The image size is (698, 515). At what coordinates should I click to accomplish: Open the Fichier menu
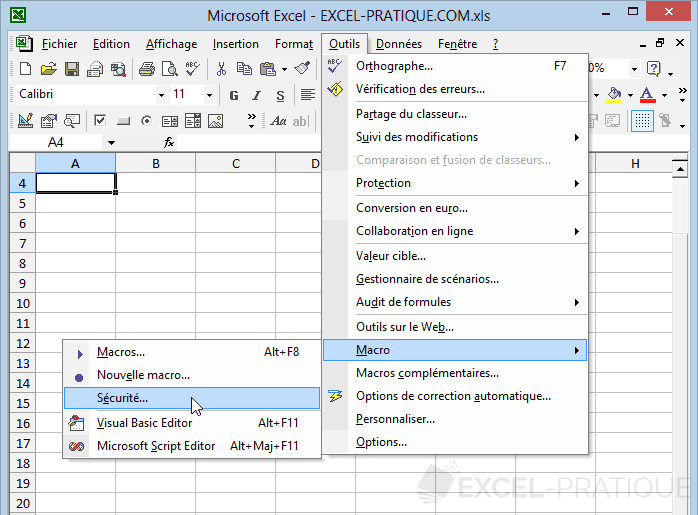[59, 44]
